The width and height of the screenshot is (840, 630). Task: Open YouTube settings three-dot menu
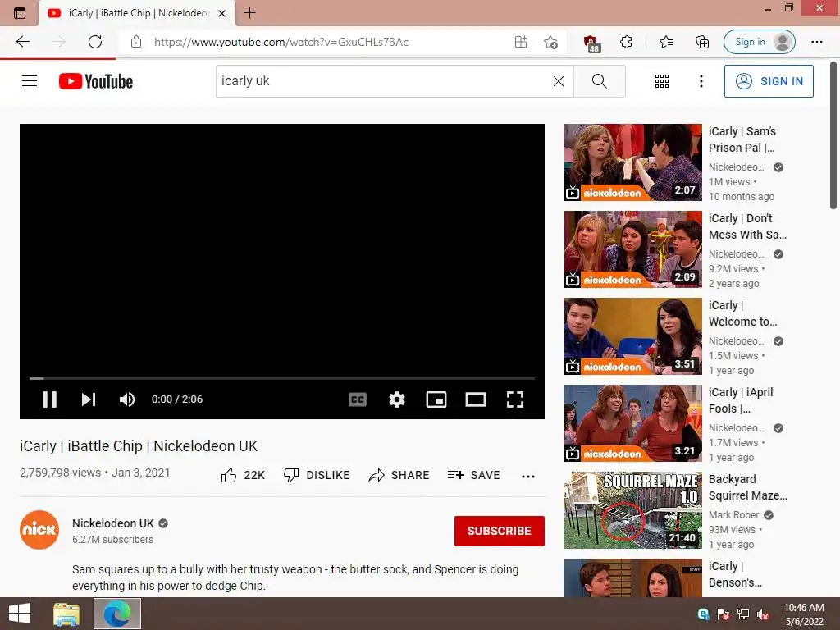(x=701, y=81)
